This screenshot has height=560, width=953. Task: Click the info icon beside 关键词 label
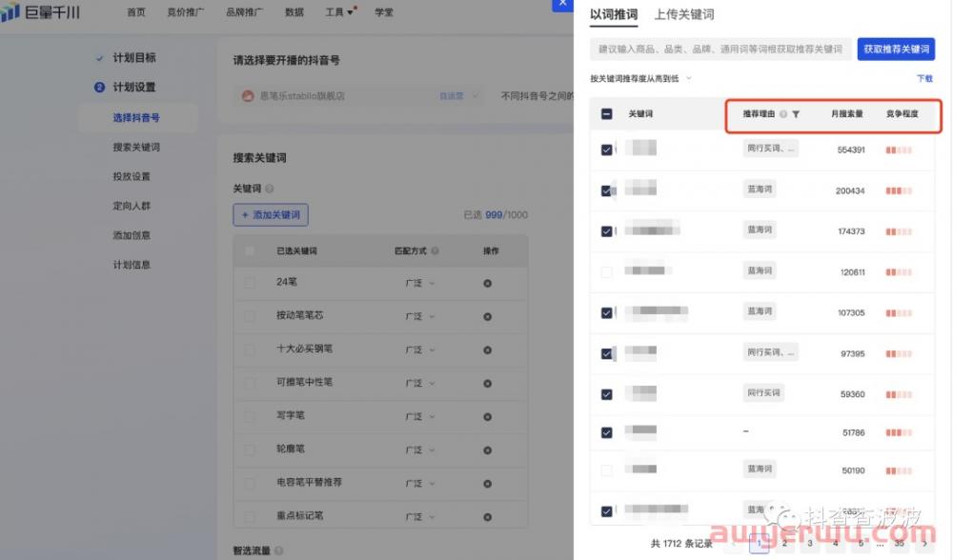270,189
